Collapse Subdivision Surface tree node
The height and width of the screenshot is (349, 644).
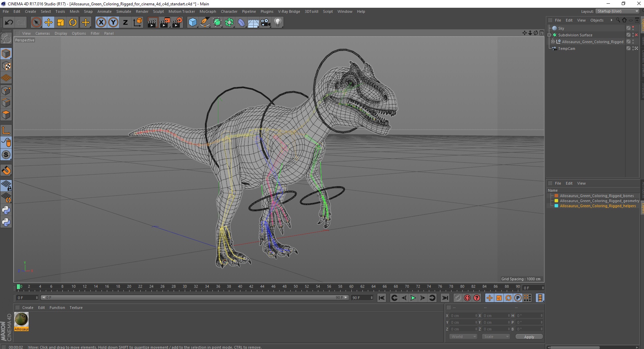549,35
